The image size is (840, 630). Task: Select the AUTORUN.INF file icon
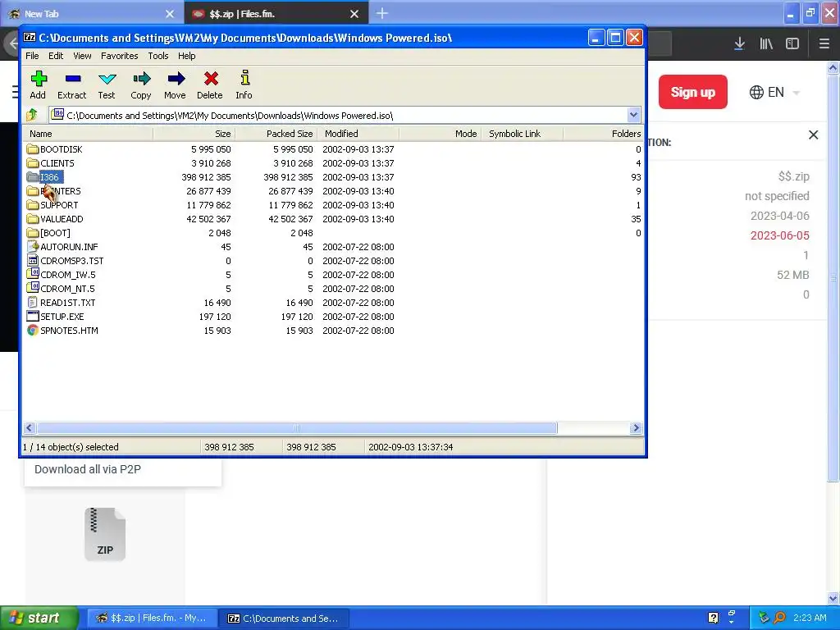(33, 246)
